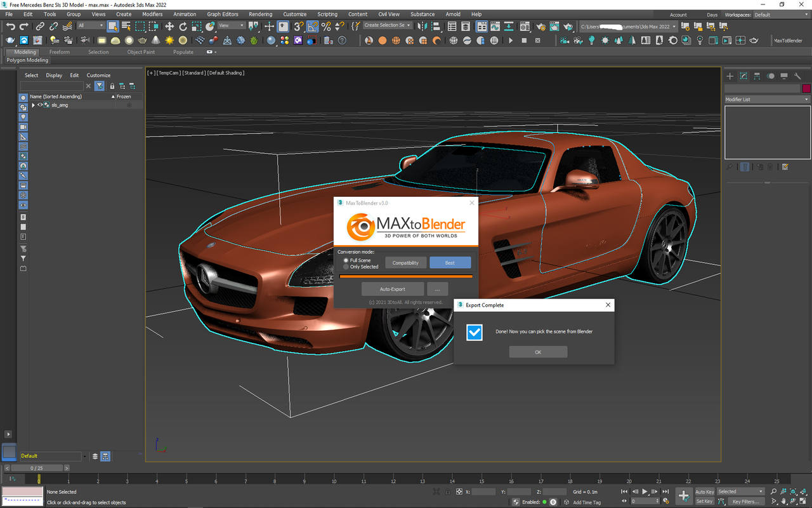Switch to the Polygon Modeling tab

pos(27,60)
